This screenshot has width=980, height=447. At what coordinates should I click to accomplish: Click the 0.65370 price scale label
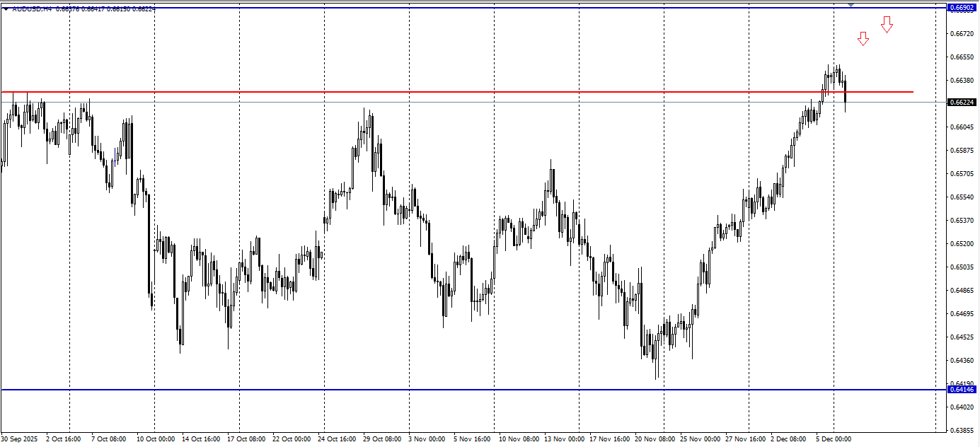pos(963,220)
